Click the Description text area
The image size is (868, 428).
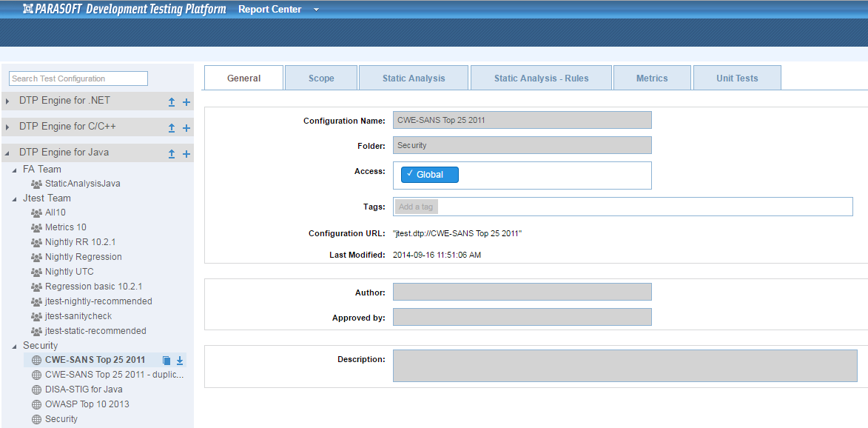[625, 366]
